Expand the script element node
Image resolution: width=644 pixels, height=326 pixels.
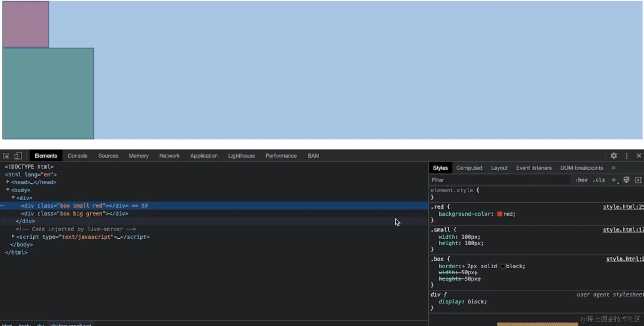tap(13, 237)
